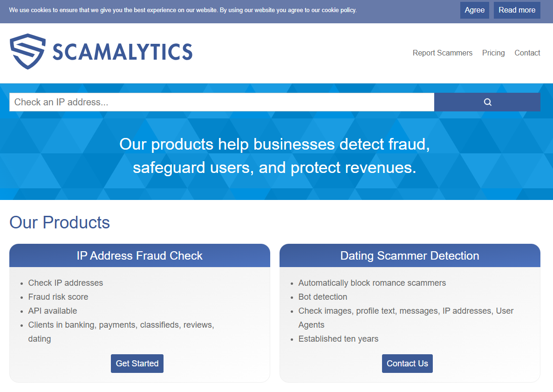Select the Our Products heading
Viewport: 553px width, 392px height.
tap(60, 222)
